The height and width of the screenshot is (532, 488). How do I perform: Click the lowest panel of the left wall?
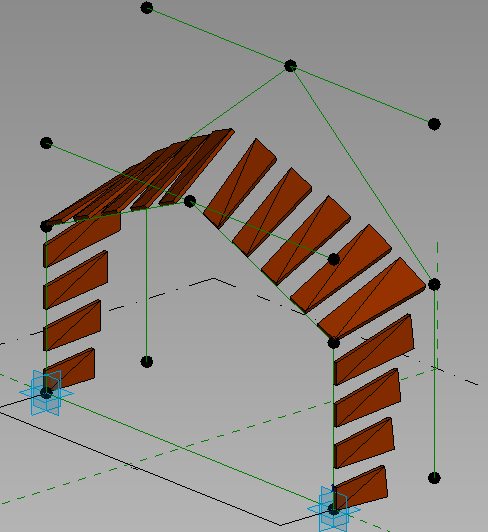tap(70, 369)
